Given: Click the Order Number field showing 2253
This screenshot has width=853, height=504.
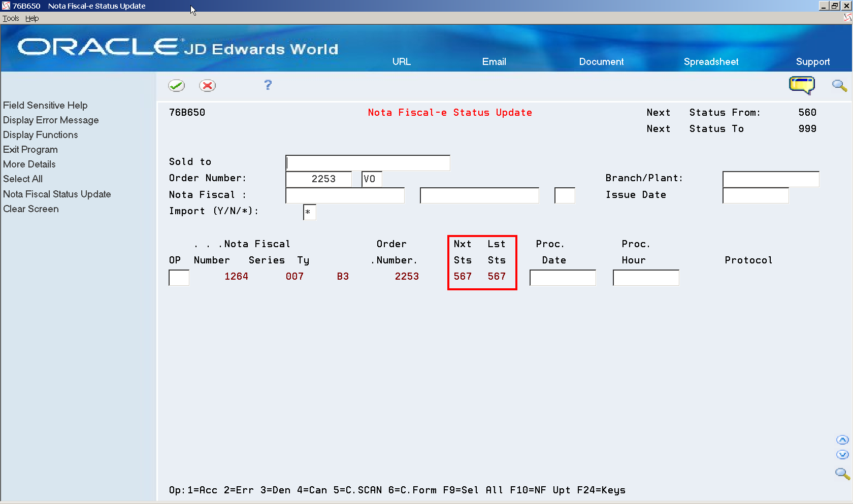Looking at the screenshot, I should click(319, 179).
